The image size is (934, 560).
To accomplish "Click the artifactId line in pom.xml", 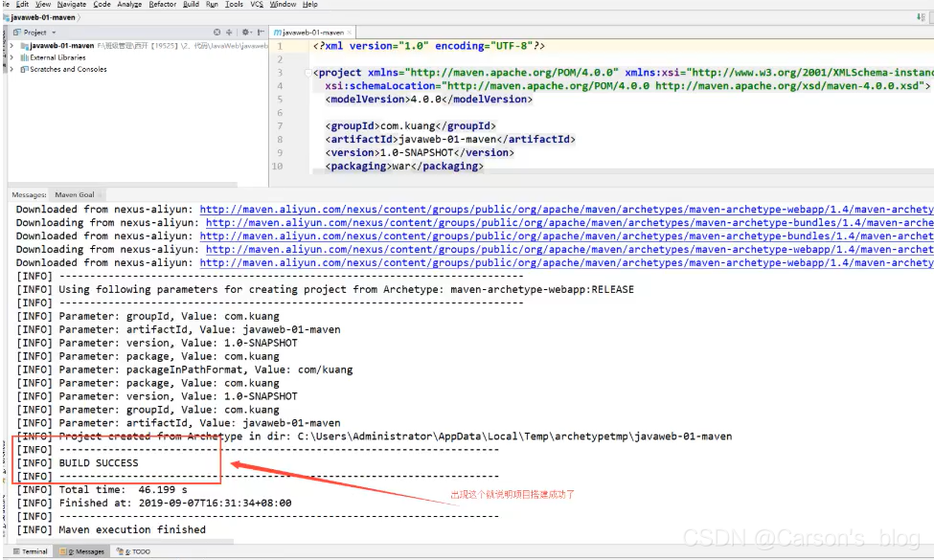I will coord(450,139).
